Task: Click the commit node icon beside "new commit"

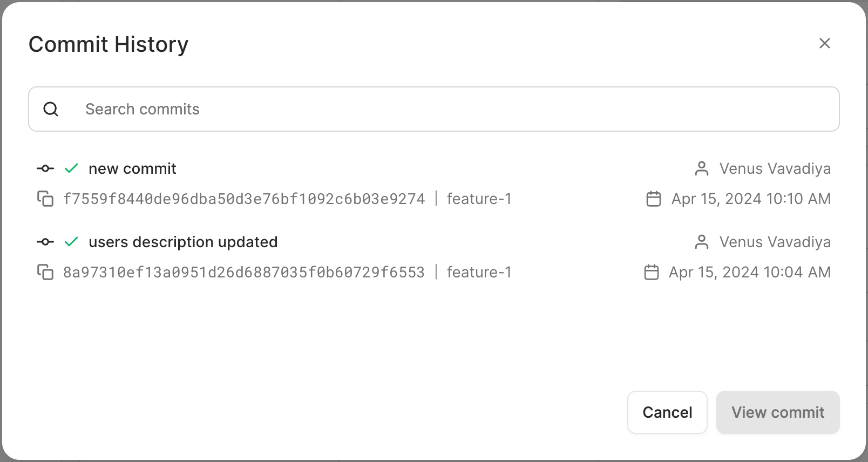Action: coord(45,169)
